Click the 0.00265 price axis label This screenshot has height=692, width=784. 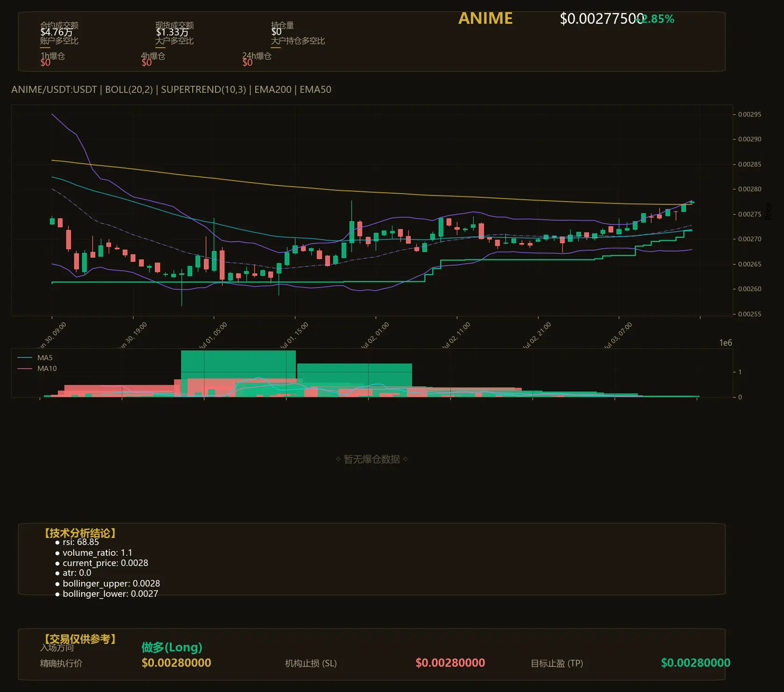(x=749, y=264)
